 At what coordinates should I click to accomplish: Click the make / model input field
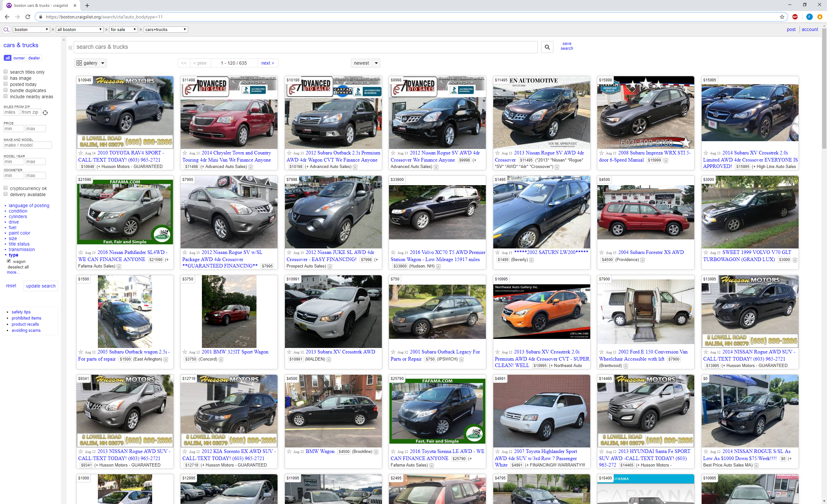click(27, 145)
